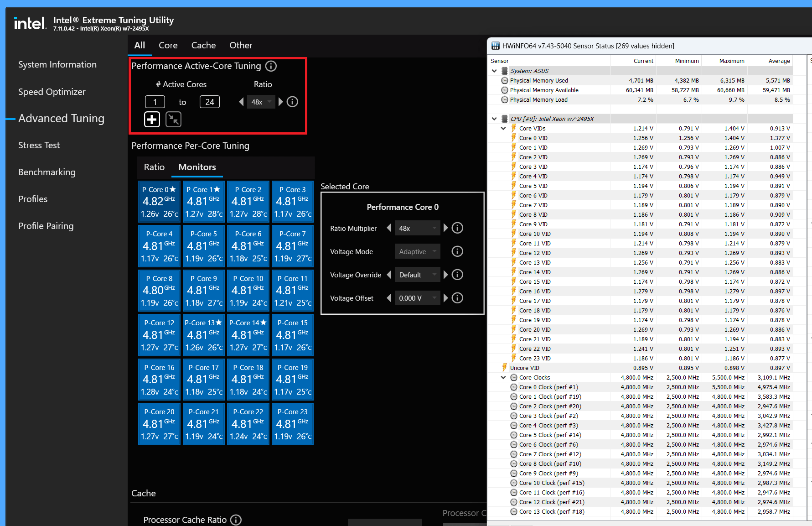Select P-Core 7 monitor tile
The image size is (812, 526).
293,246
